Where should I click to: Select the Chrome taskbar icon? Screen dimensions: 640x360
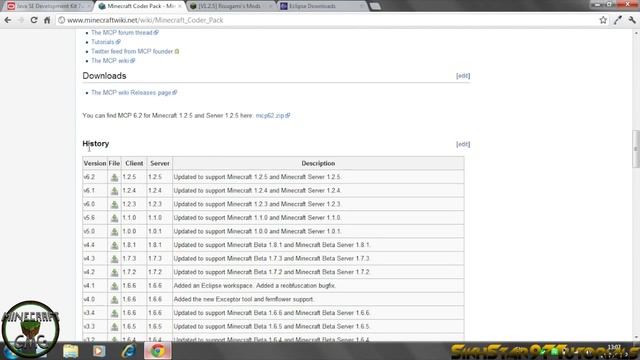(158, 351)
